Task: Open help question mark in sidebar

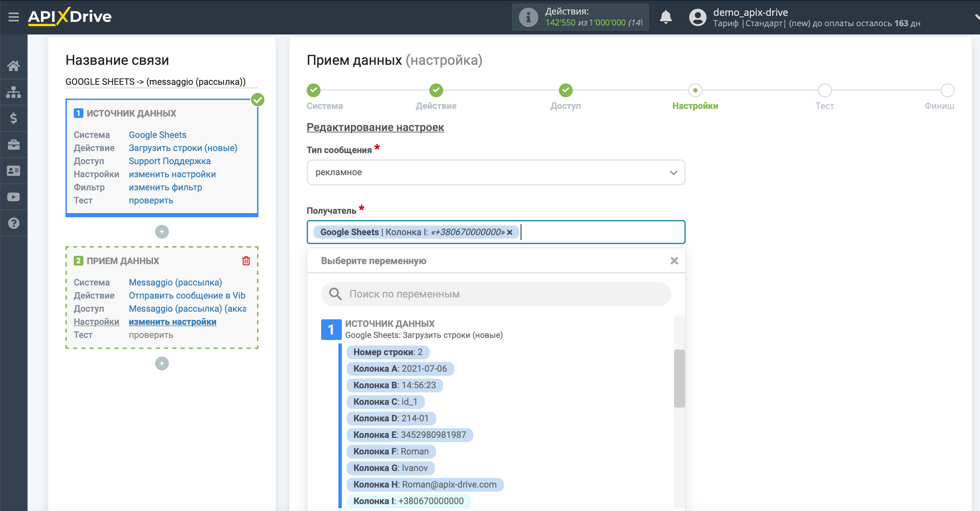Action: (14, 223)
